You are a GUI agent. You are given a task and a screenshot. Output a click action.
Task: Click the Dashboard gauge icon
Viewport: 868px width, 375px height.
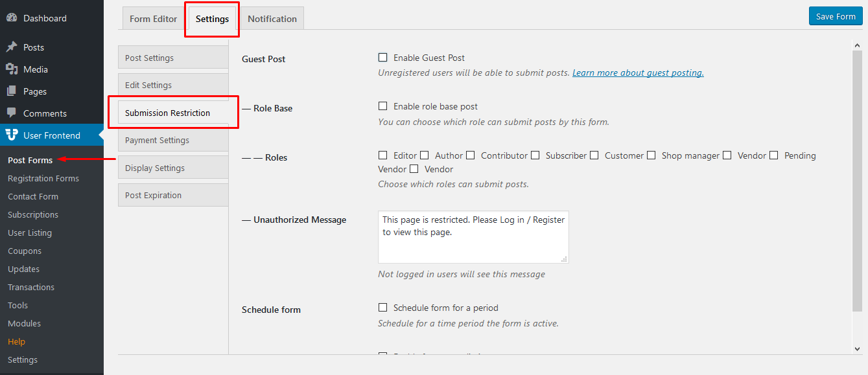12,18
